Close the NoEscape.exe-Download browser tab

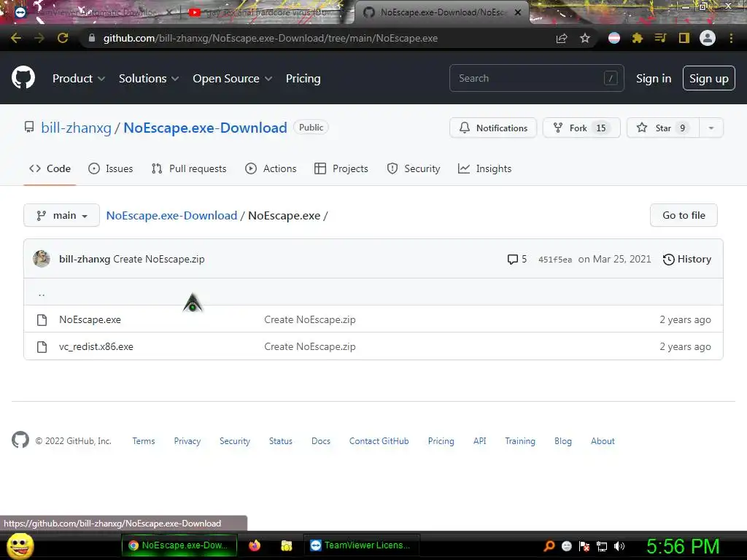518,12
